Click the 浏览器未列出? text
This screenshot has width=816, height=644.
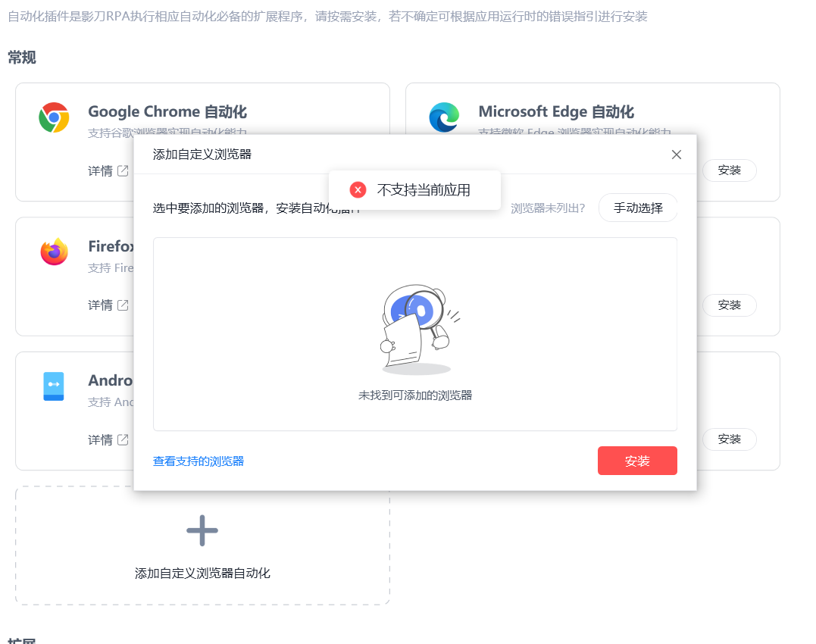tap(548, 208)
